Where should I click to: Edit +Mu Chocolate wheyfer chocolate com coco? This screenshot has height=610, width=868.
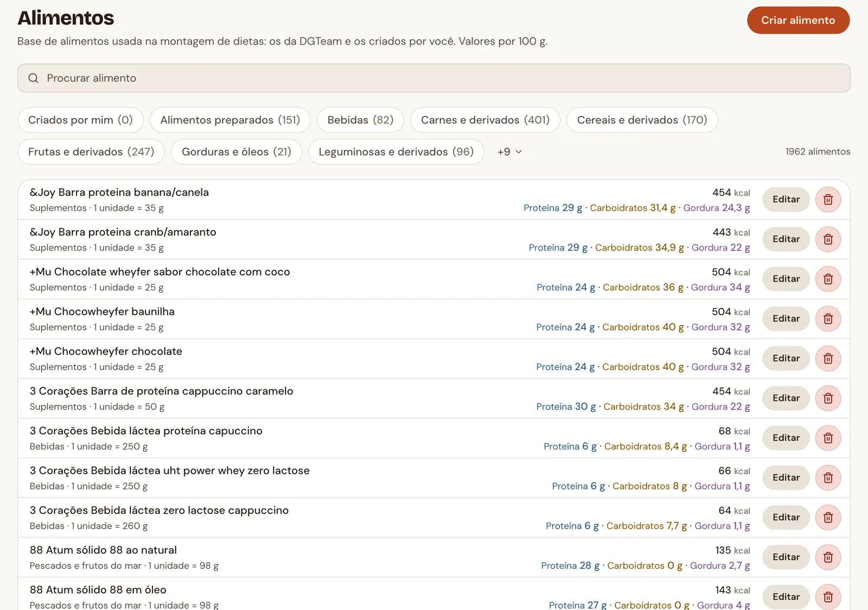click(x=786, y=279)
